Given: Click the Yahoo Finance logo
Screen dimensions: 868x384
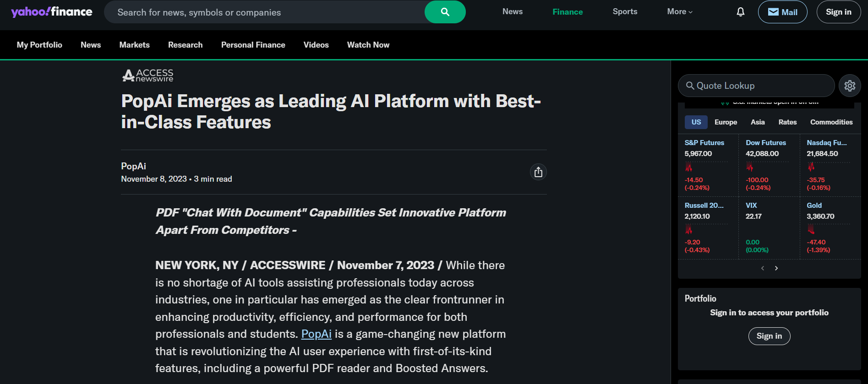Looking at the screenshot, I should point(52,12).
